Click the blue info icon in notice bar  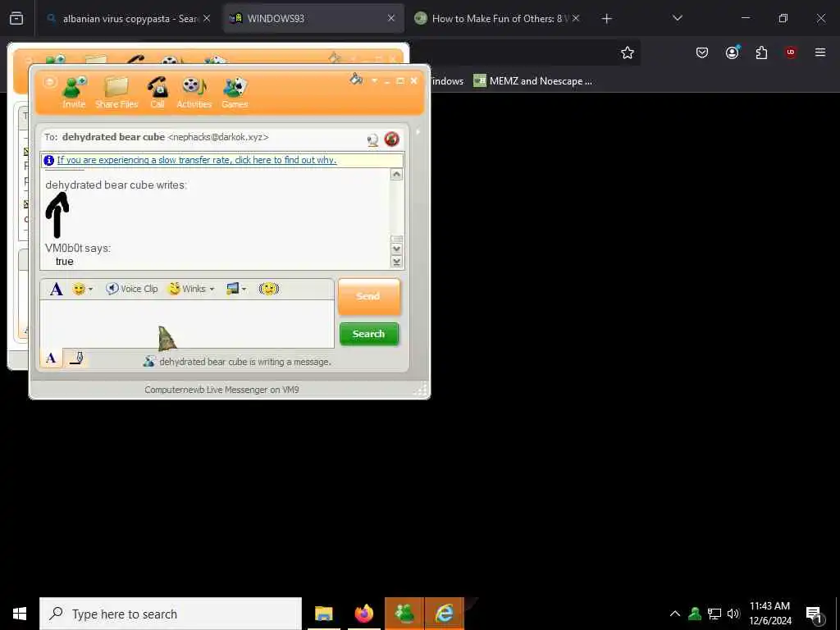[48, 160]
